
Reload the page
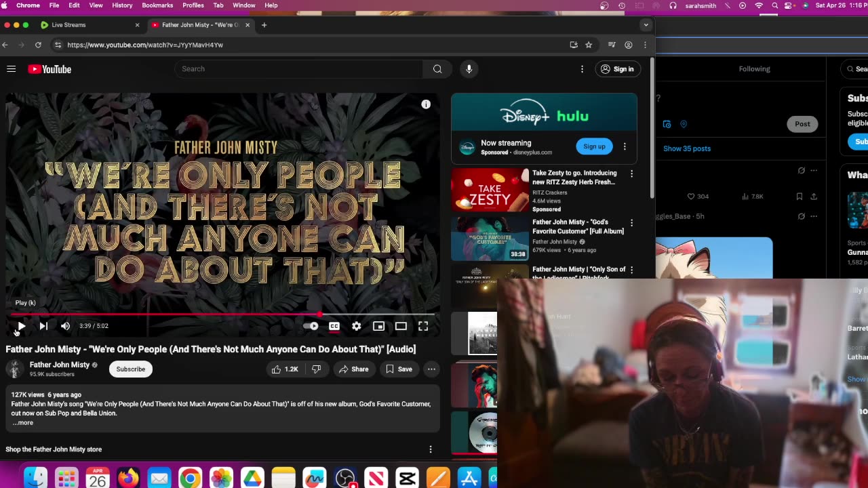coord(38,45)
